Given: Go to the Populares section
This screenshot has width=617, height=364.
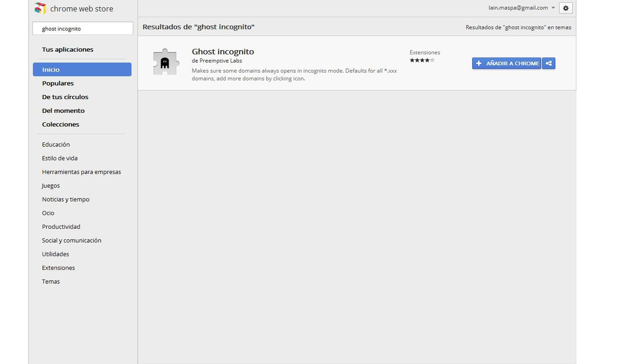Looking at the screenshot, I should (x=58, y=83).
